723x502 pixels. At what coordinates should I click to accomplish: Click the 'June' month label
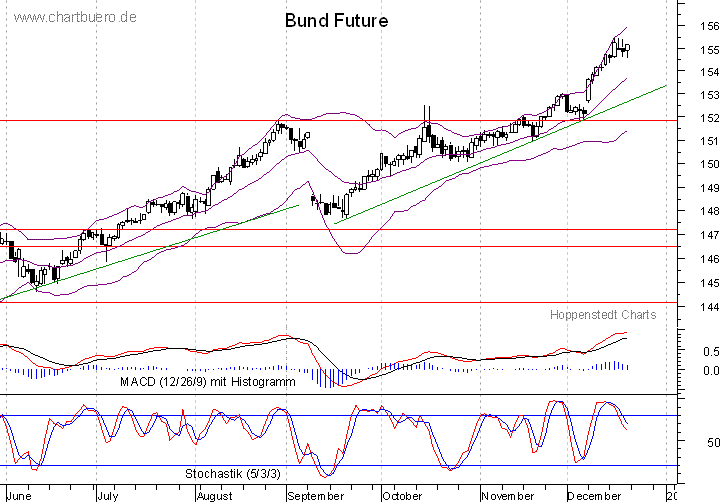click(19, 496)
